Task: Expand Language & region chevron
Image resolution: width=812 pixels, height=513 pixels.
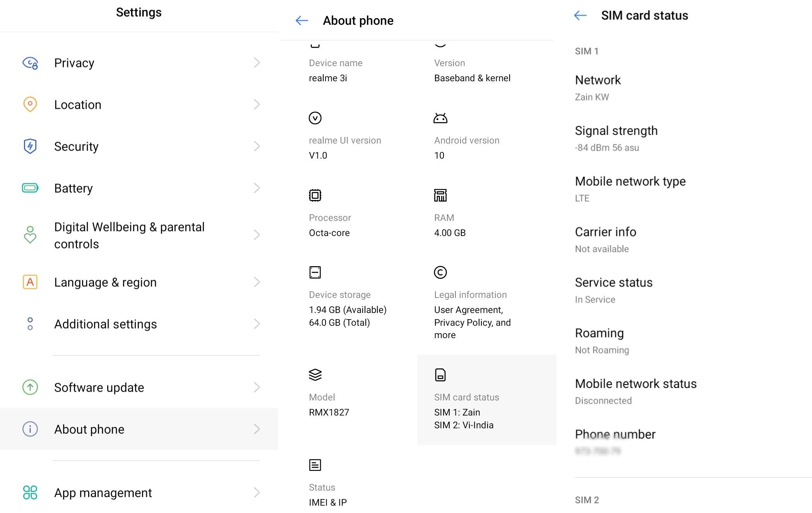Action: coord(256,282)
